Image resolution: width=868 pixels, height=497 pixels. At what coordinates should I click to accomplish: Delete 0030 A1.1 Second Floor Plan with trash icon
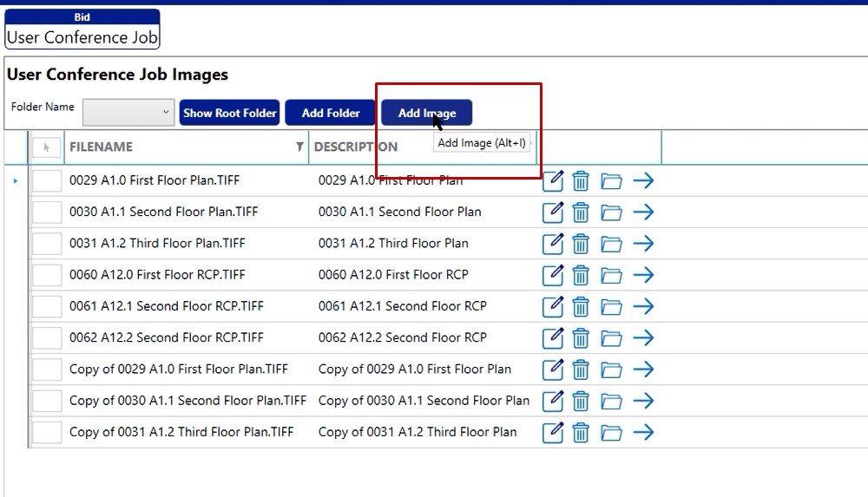click(581, 213)
